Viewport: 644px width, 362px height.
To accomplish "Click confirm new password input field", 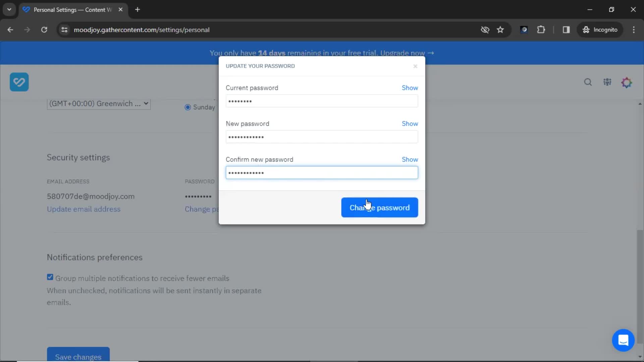I will (x=322, y=173).
